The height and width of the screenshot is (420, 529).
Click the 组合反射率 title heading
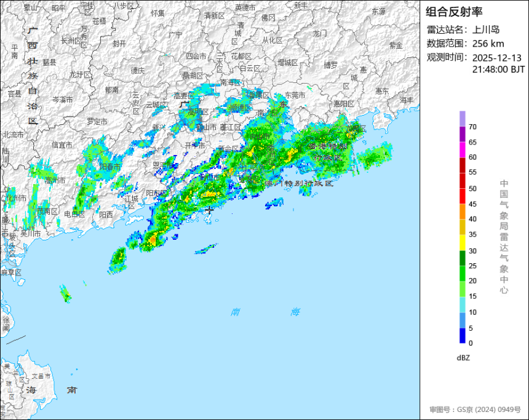point(454,12)
